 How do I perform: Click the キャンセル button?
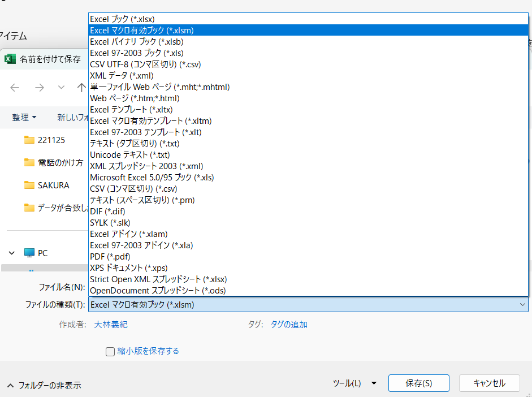(x=489, y=383)
